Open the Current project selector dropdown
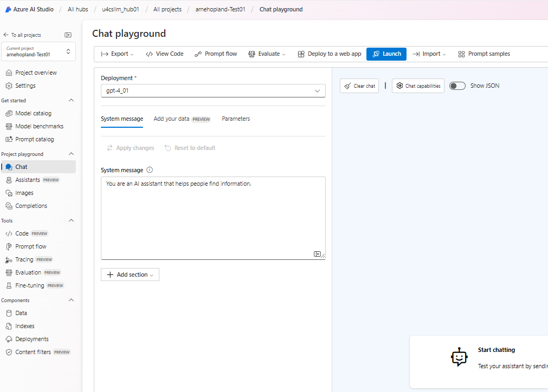 point(38,51)
